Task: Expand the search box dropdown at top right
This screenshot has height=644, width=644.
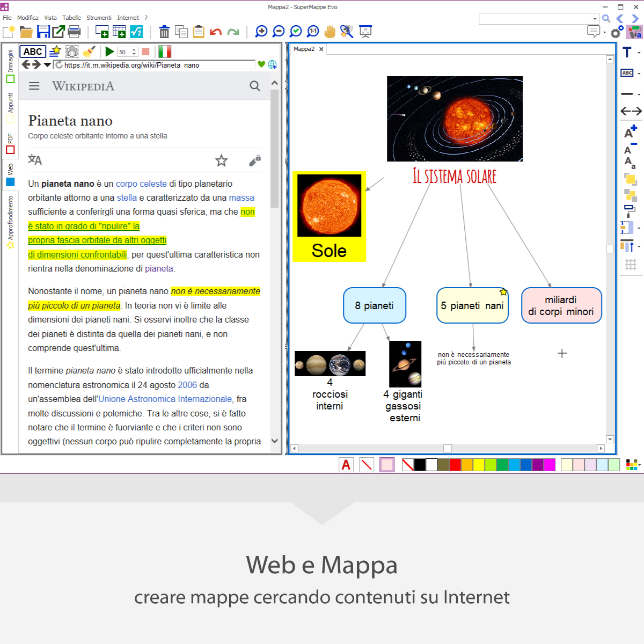Action: (595, 19)
